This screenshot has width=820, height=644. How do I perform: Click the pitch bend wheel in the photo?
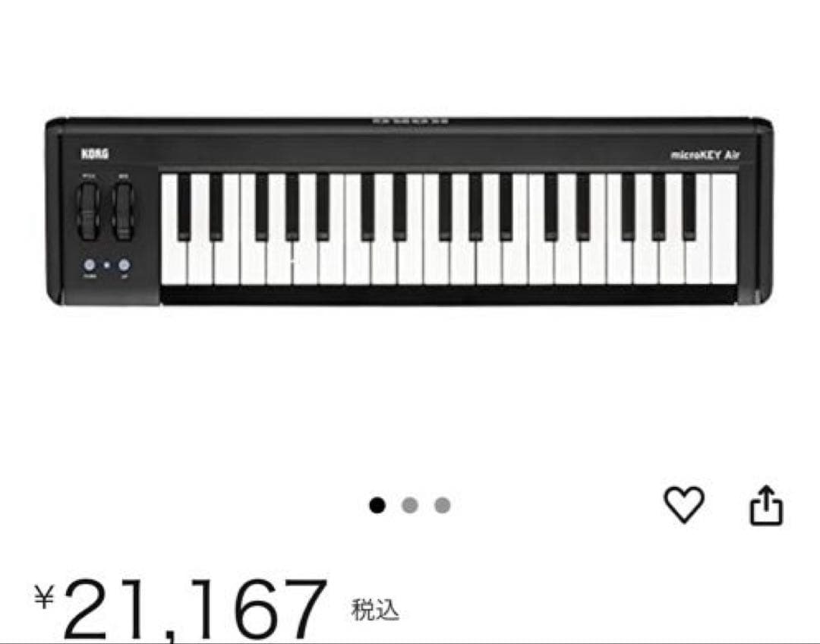click(88, 211)
